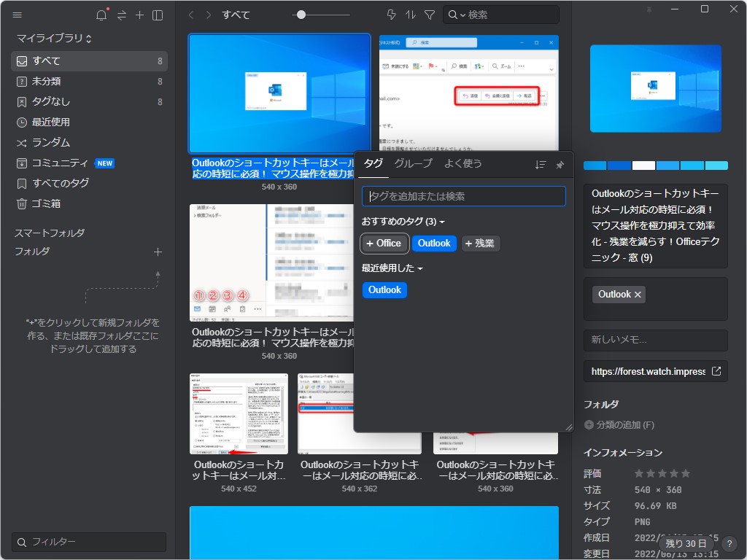Click the タグを追加または検索 input field
747x560 pixels.
(x=464, y=195)
